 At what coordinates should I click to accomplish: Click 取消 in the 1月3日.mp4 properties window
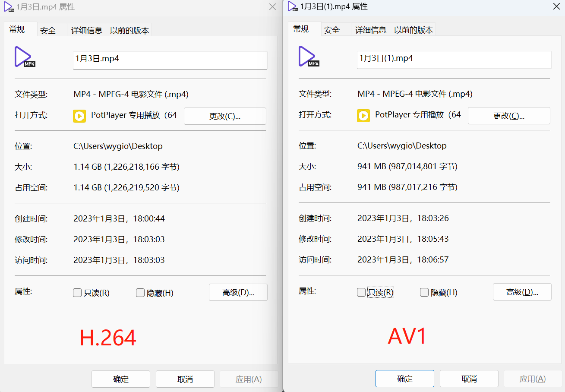(x=185, y=379)
